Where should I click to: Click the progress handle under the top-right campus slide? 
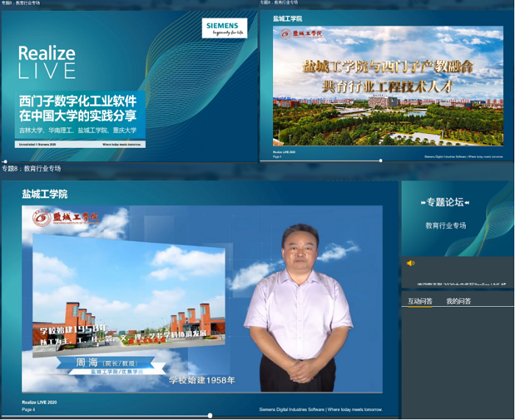pyautogui.click(x=380, y=160)
